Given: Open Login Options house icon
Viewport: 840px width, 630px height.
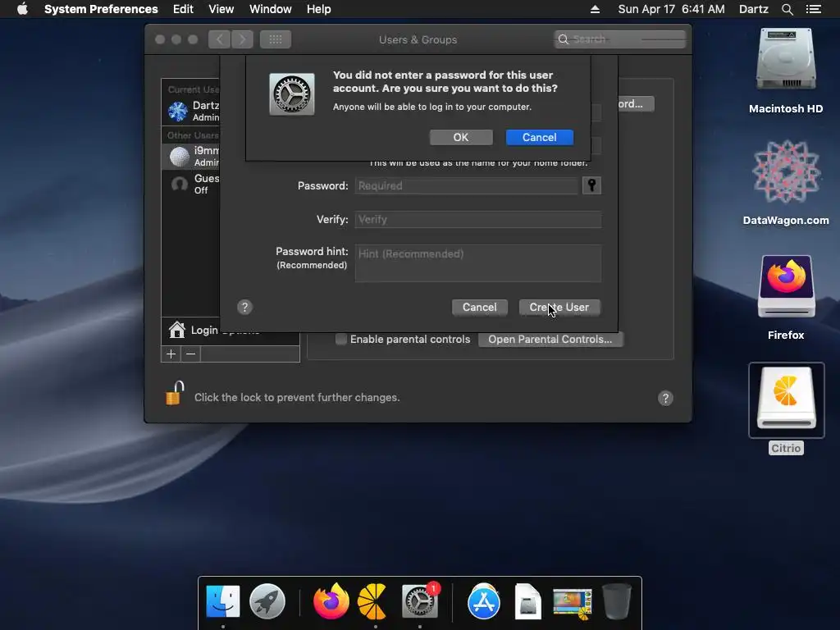Looking at the screenshot, I should pyautogui.click(x=177, y=330).
